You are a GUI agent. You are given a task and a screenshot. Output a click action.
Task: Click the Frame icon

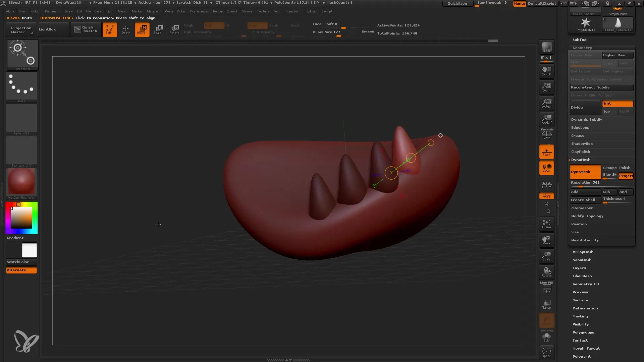tap(546, 224)
